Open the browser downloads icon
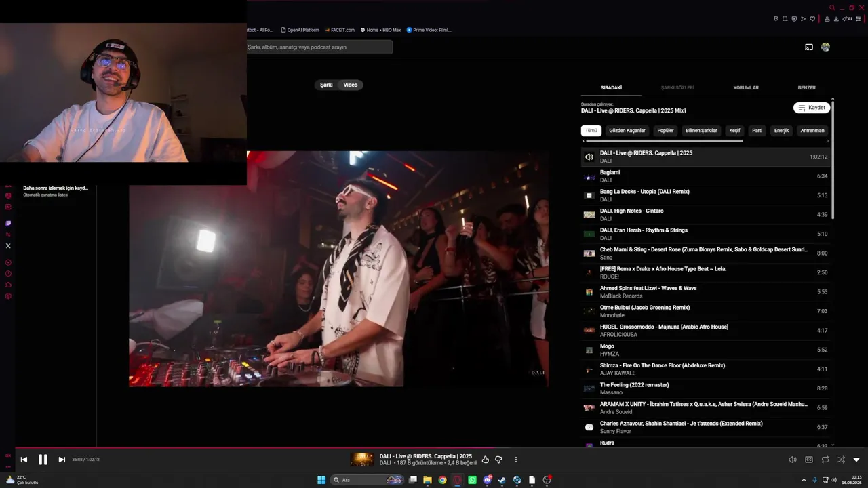This screenshot has width=868, height=488. click(x=836, y=19)
